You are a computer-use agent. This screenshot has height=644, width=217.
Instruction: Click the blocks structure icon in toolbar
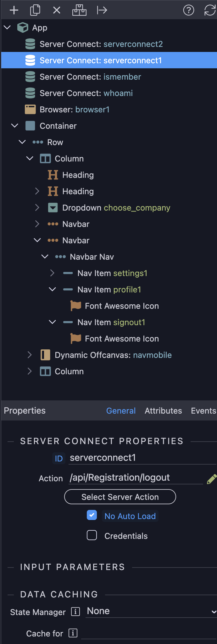click(79, 10)
